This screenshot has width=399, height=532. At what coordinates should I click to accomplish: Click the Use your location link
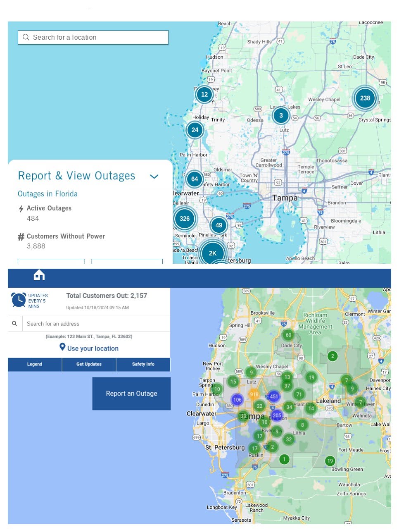click(x=93, y=348)
